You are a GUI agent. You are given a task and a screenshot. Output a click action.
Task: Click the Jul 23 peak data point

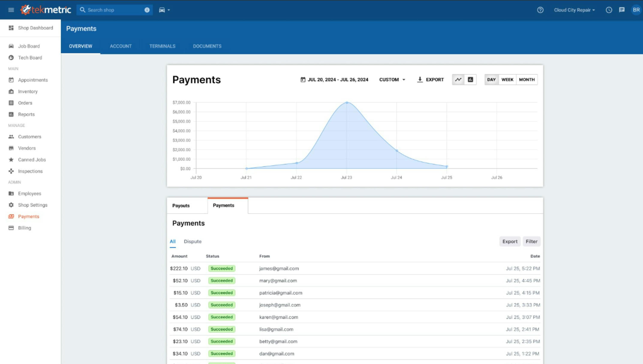coord(347,103)
